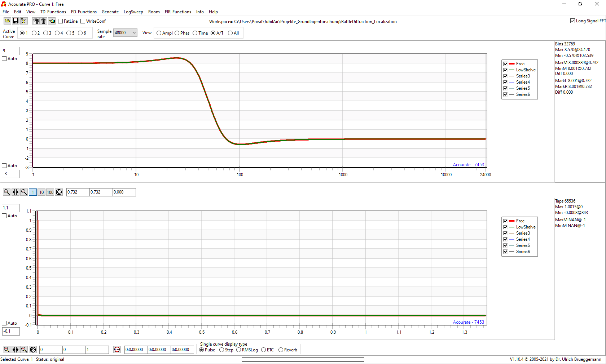This screenshot has width=606, height=364.
Task: Open the LogSweep menu
Action: tap(133, 12)
